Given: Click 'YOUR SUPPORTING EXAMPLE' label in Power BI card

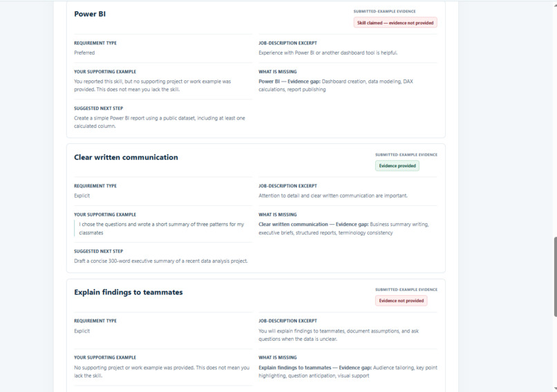Looking at the screenshot, I should click(105, 72).
